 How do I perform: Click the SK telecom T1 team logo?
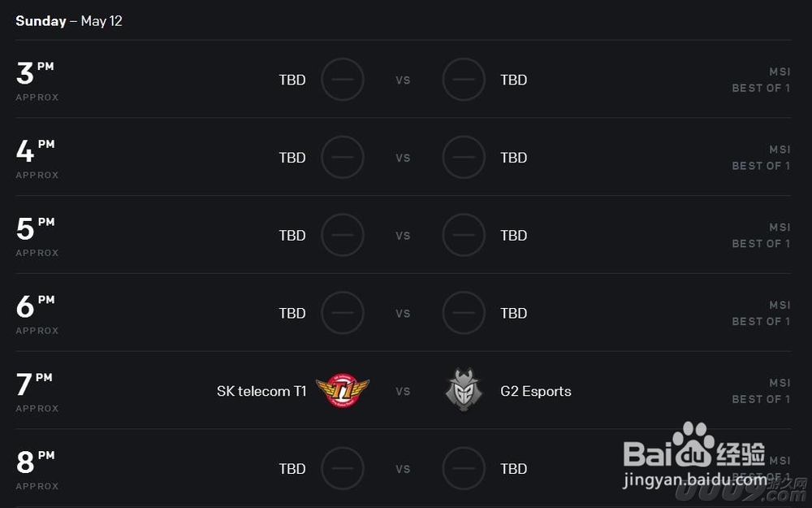[x=343, y=390]
